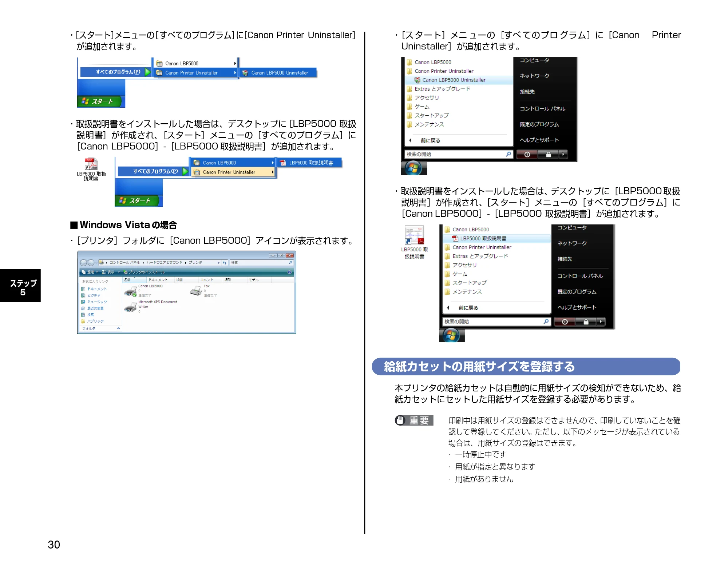This screenshot has width=728, height=566.
Task: Select Microsoft XPS Document Writer printer icon
Action: tap(130, 307)
